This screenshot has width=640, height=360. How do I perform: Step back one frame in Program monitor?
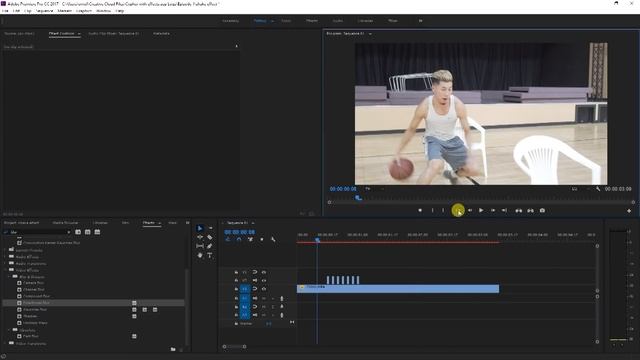click(470, 211)
